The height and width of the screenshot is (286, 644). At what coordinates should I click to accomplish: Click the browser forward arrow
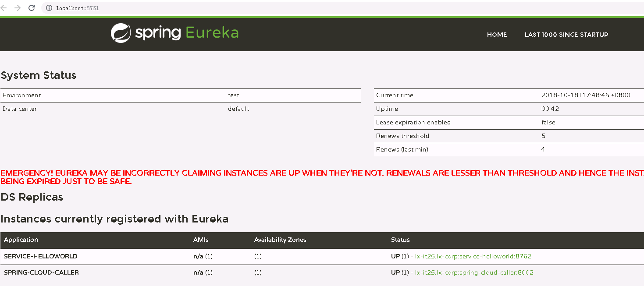coord(18,8)
